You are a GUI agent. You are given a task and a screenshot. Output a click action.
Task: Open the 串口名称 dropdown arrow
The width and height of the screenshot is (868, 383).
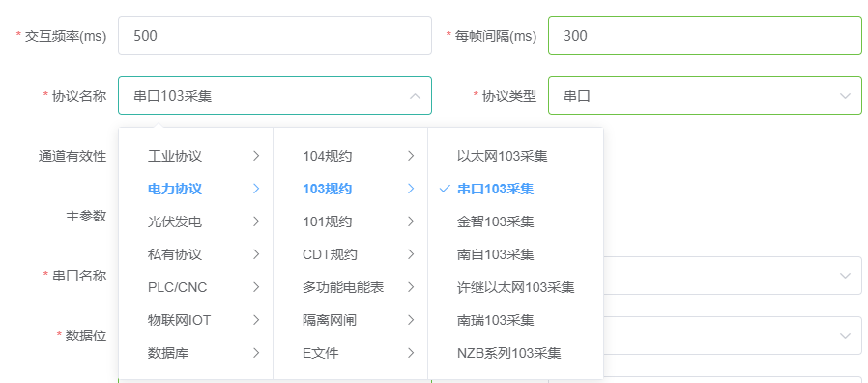point(845,276)
